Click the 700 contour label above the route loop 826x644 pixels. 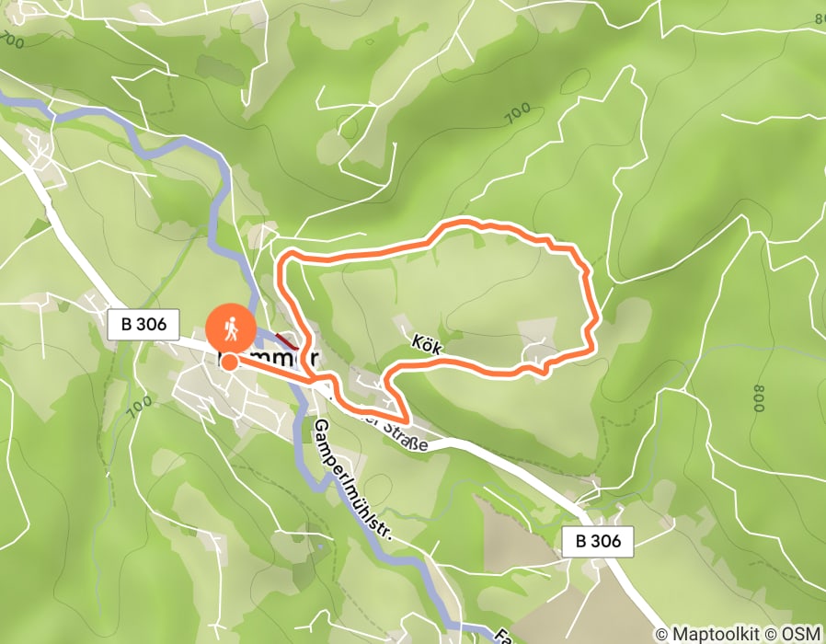pos(518,113)
